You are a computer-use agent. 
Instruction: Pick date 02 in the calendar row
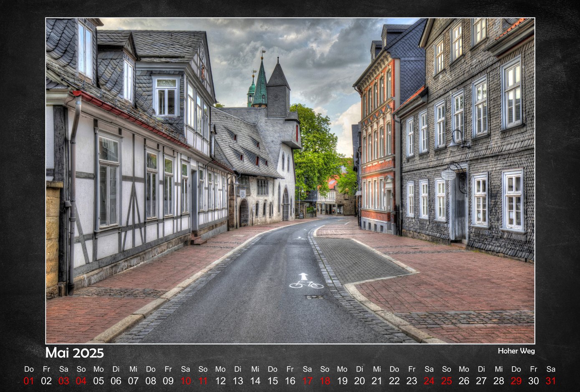pyautogui.click(x=46, y=381)
